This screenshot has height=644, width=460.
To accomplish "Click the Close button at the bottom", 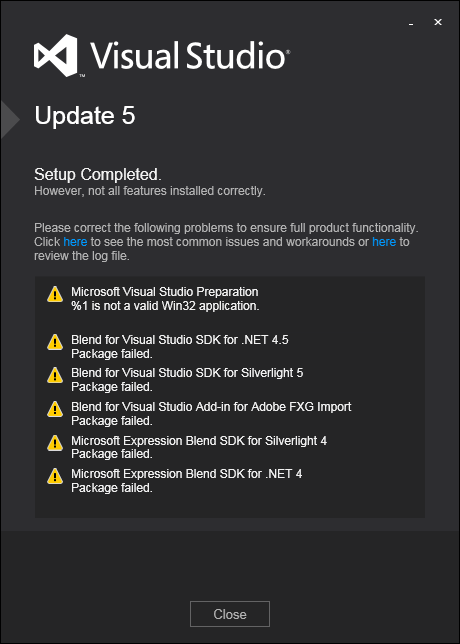I will pyautogui.click(x=230, y=614).
